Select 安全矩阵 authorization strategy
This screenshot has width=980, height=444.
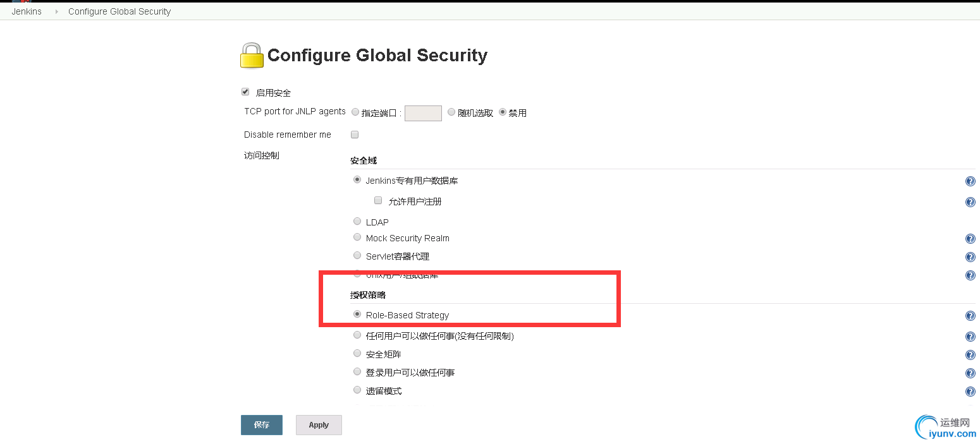(x=357, y=353)
